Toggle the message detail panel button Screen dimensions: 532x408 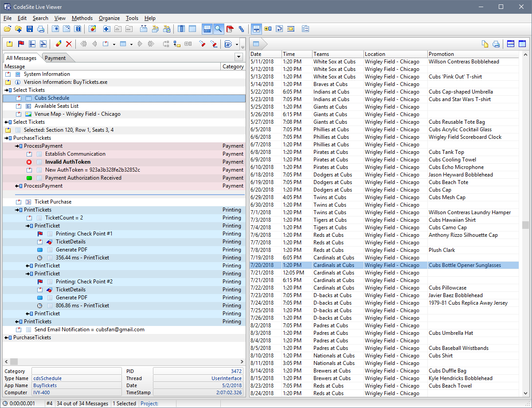pyautogui.click(x=207, y=28)
